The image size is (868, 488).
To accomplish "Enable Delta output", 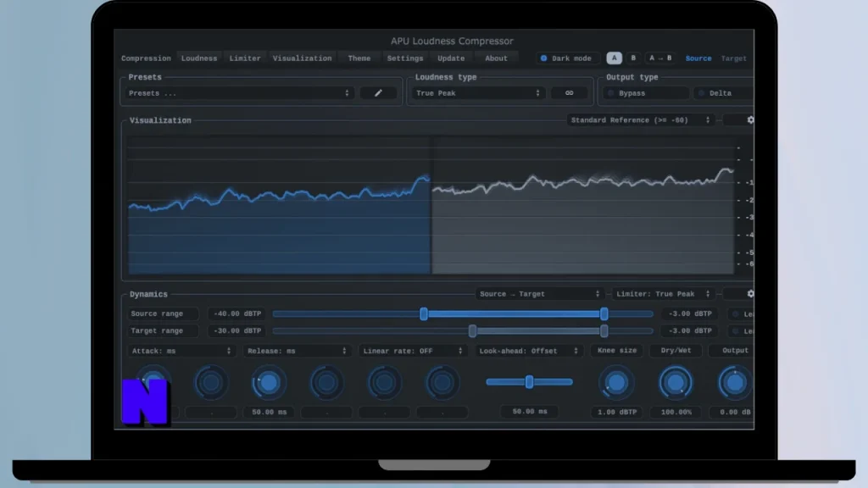I will (x=724, y=93).
